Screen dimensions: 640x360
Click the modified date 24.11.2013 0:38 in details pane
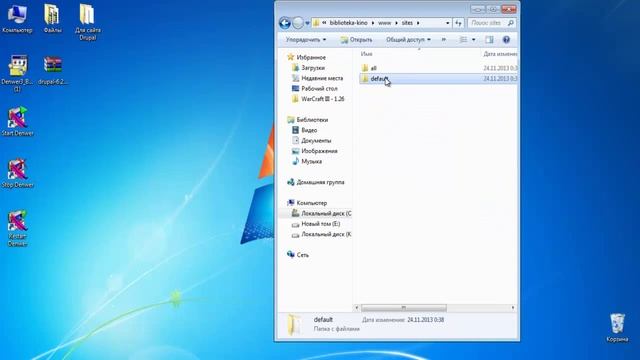point(425,320)
